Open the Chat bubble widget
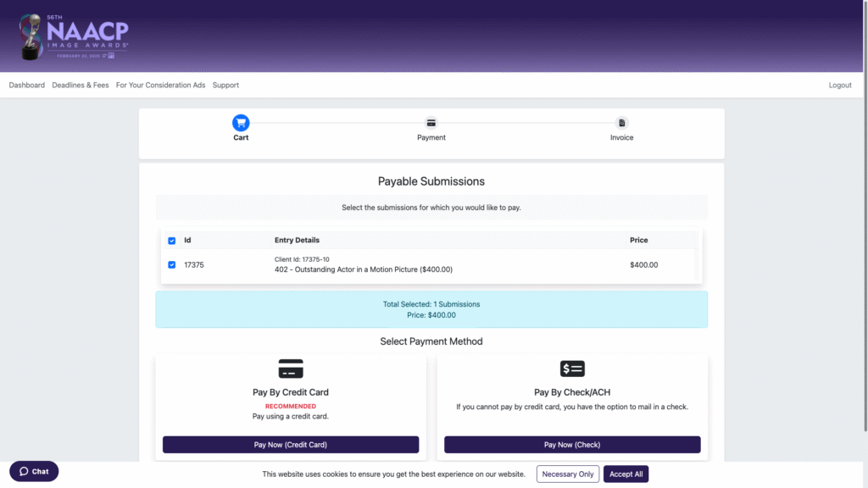Viewport: 868px width, 488px height. [34, 471]
